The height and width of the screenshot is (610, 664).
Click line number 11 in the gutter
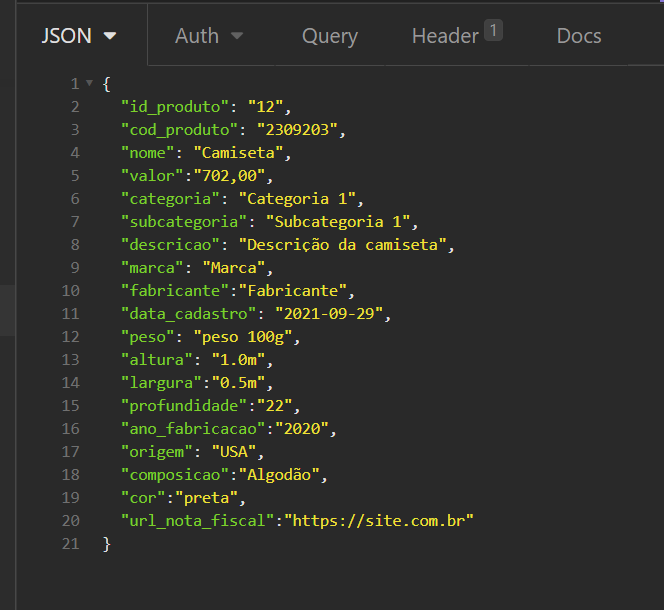[70, 313]
